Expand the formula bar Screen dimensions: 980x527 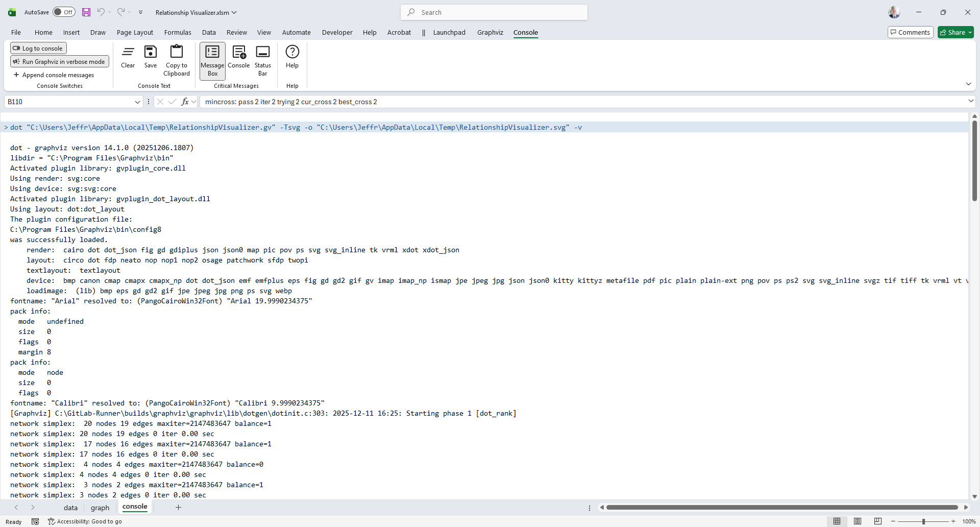[x=971, y=102]
